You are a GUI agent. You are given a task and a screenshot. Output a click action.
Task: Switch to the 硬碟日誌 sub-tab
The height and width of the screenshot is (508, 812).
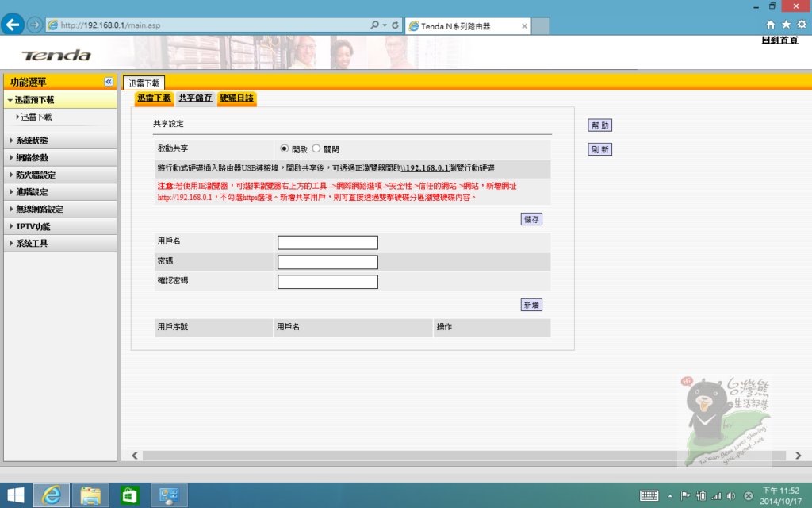pyautogui.click(x=236, y=98)
